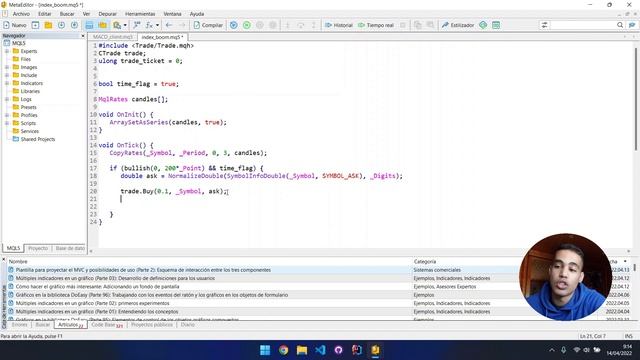This screenshot has height=360, width=640.
Task: Expand the Experts folder node
Action: 7,51
